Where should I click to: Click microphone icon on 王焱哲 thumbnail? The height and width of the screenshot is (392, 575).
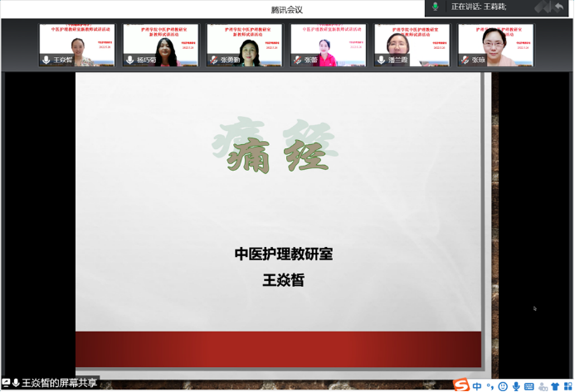click(x=46, y=60)
